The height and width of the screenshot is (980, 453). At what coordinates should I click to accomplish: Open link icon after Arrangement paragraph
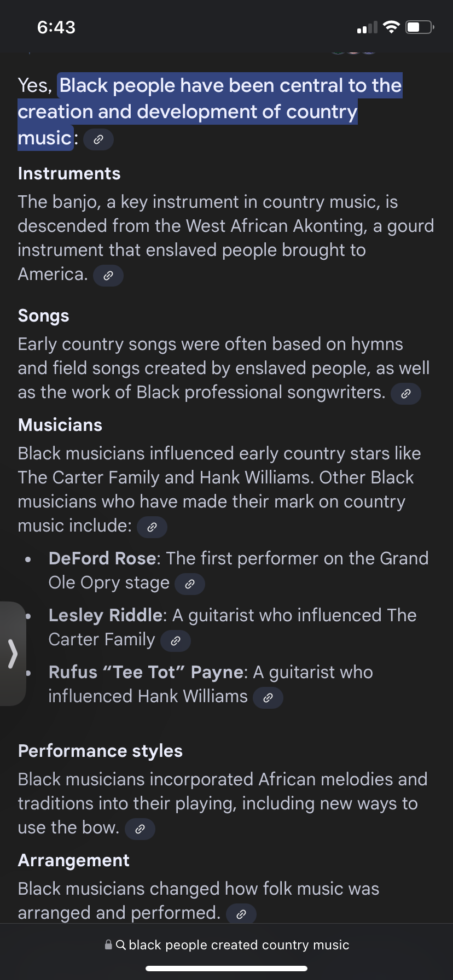(241, 914)
